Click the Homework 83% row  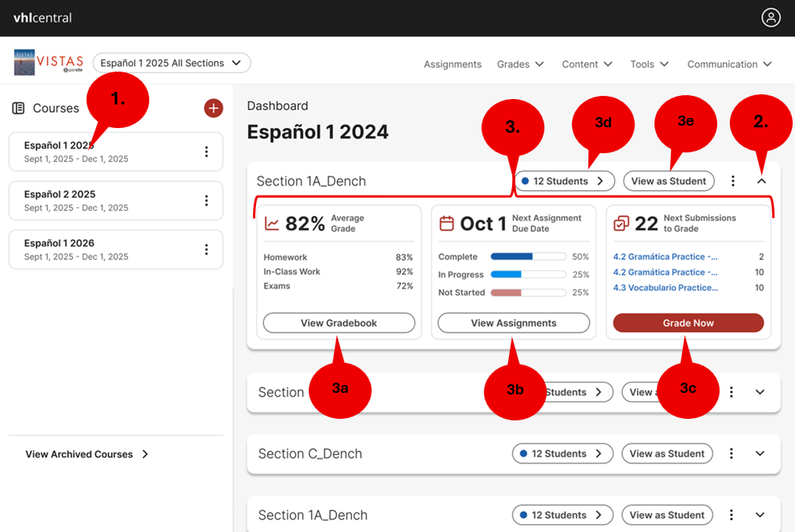click(338, 257)
